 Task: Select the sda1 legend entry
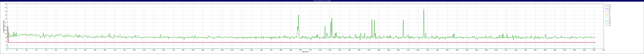pos(608,23)
